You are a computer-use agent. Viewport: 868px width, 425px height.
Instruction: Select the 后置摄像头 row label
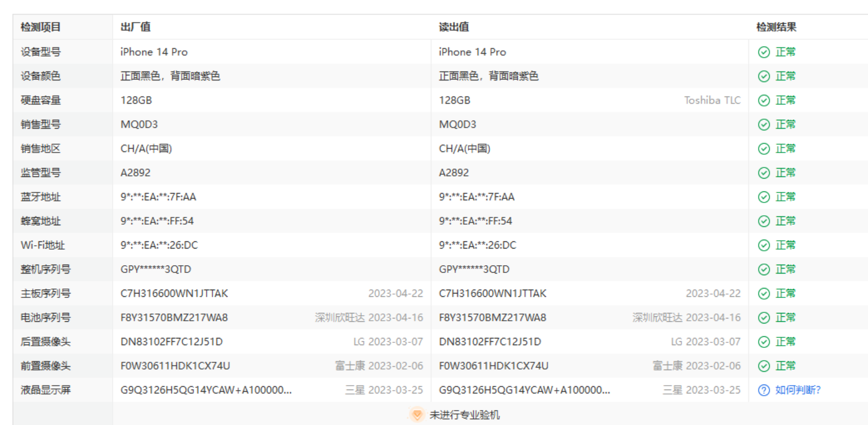pyautogui.click(x=45, y=342)
